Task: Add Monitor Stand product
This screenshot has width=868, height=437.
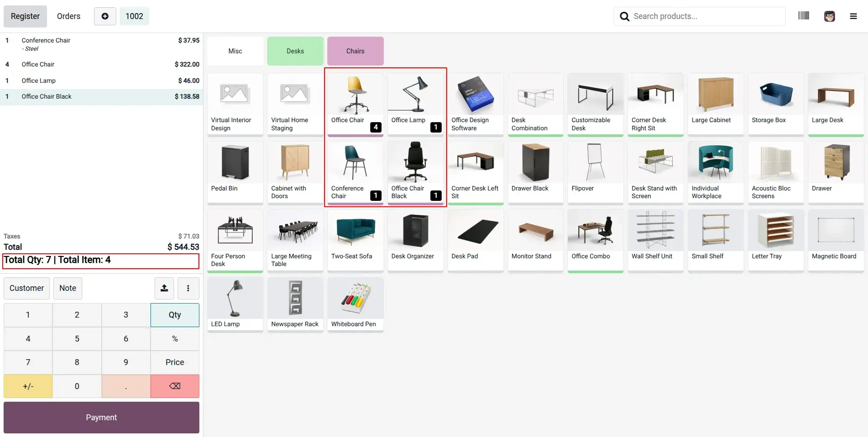Action: point(536,241)
